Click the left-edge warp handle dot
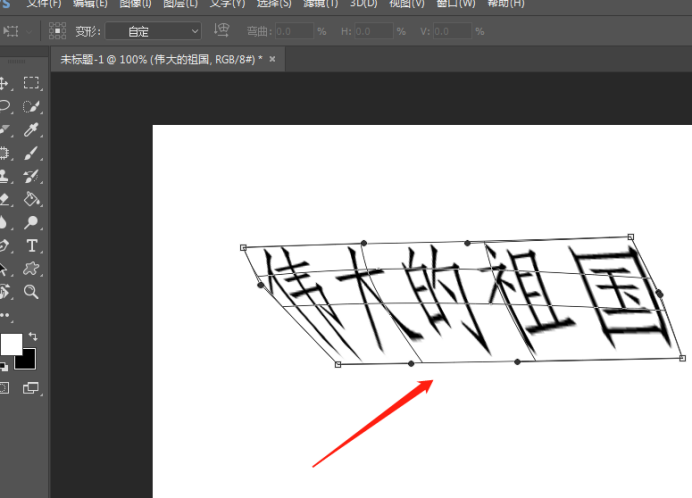 260,285
